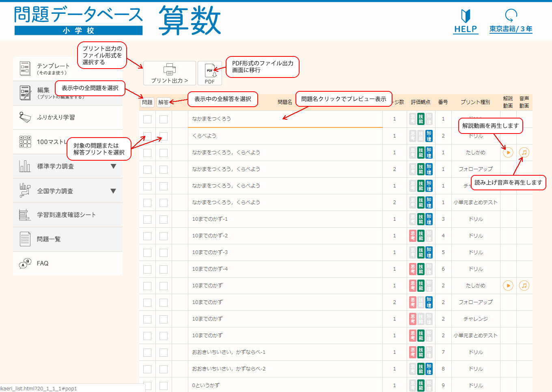
Task: Click the PDF output button
Action: (210, 73)
